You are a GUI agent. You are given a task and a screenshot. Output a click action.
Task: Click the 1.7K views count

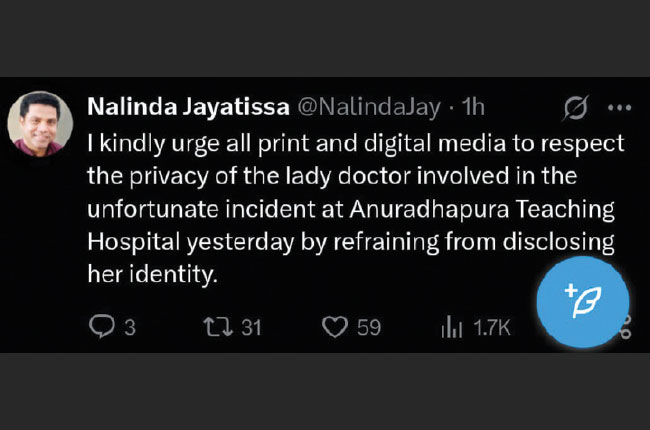[x=492, y=328]
